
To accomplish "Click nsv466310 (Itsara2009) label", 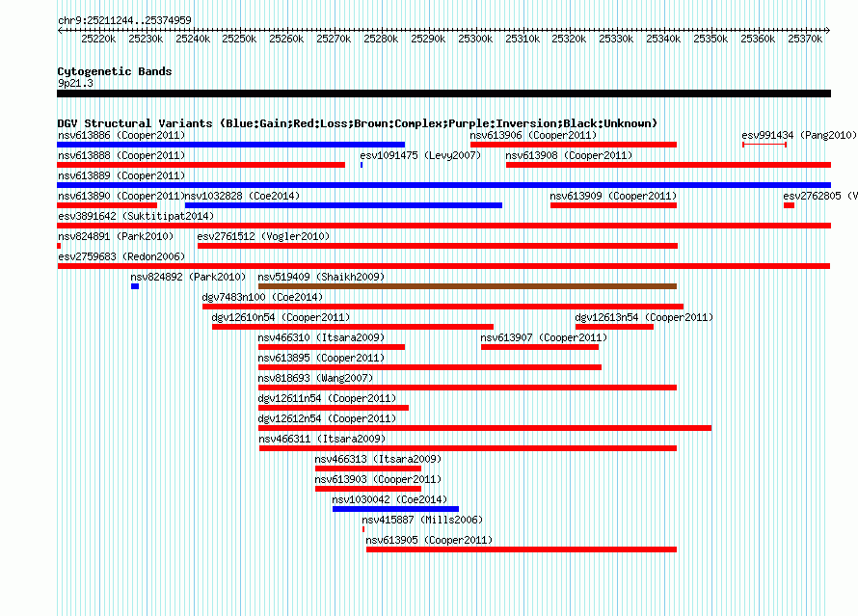I will pos(321,337).
